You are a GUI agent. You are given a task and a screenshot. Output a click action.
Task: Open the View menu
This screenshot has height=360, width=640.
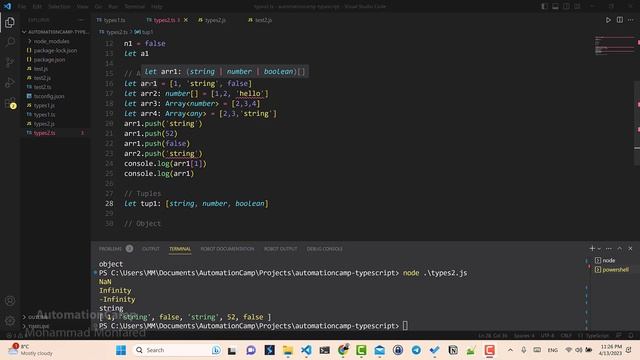[x=82, y=7]
